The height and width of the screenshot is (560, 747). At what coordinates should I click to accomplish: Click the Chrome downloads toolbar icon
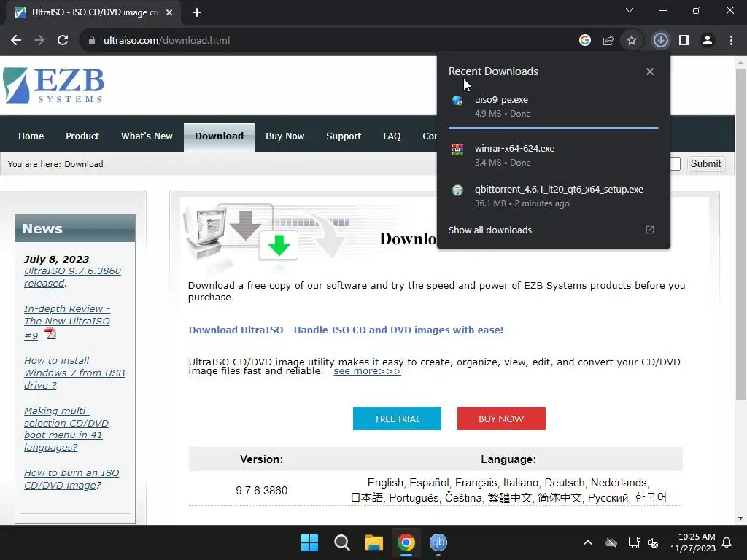tap(661, 41)
